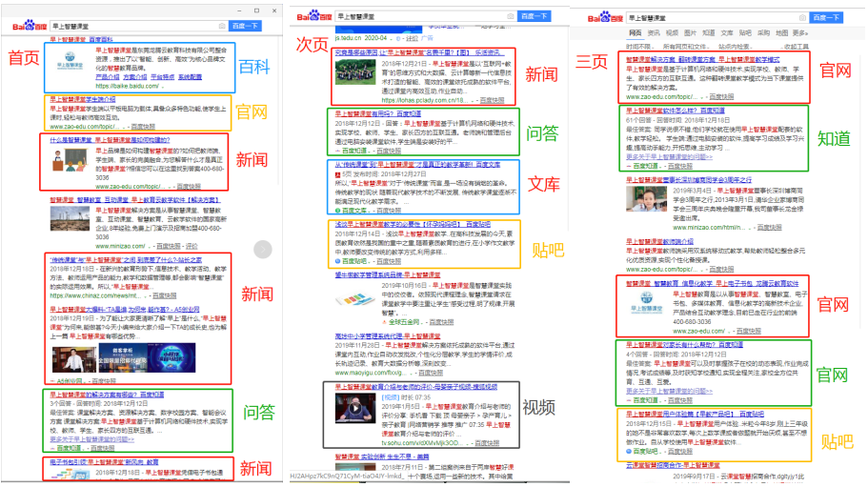
Task: Open the 早上智慧课堂教师端介绍 result link
Action: click(659, 241)
